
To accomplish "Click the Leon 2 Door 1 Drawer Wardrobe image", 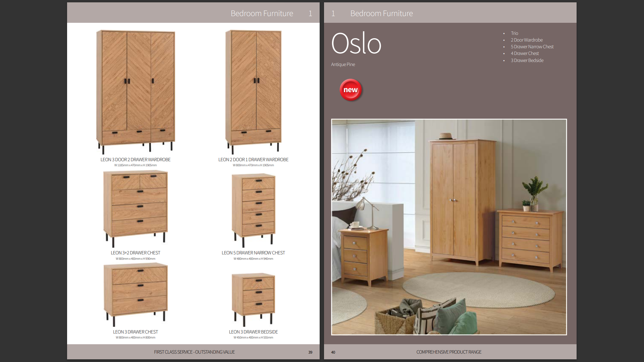I will point(253,90).
